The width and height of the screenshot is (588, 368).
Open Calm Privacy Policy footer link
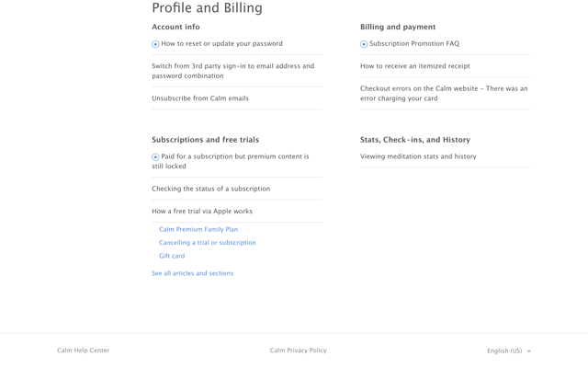[298, 351]
